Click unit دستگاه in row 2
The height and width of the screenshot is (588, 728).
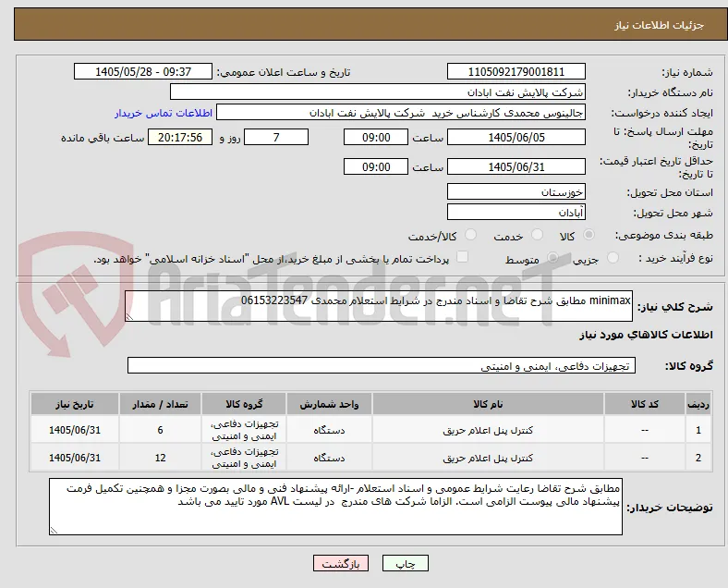329,458
